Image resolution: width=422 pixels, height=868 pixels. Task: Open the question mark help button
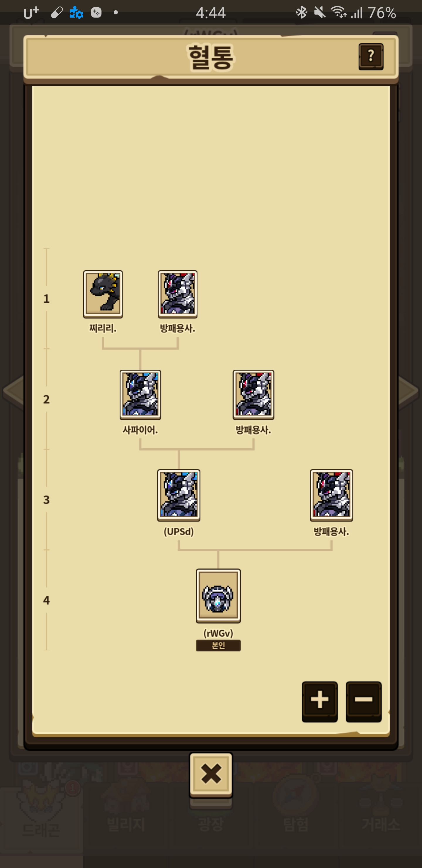[371, 56]
